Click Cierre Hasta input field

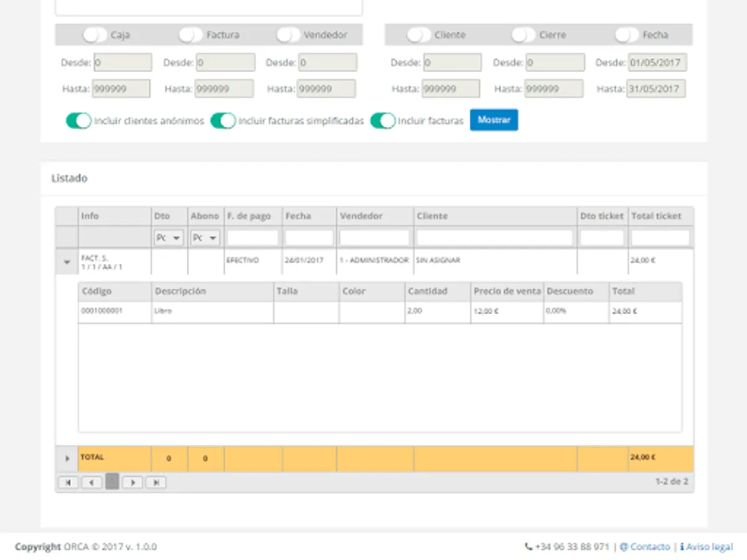(x=554, y=88)
